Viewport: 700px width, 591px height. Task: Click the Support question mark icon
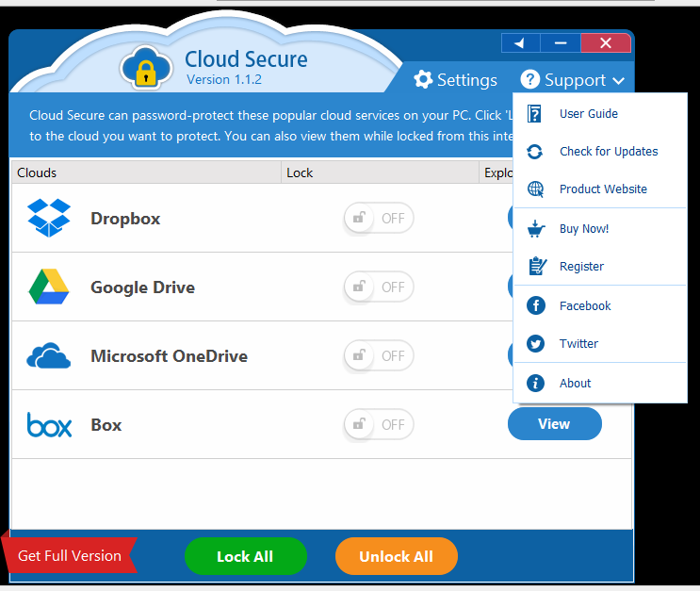coord(529,79)
